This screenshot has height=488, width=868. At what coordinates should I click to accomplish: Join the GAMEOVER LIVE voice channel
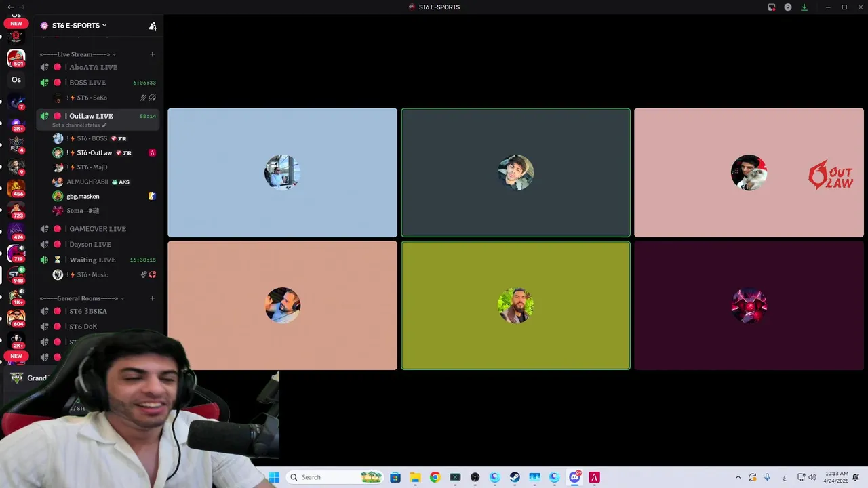(98, 229)
